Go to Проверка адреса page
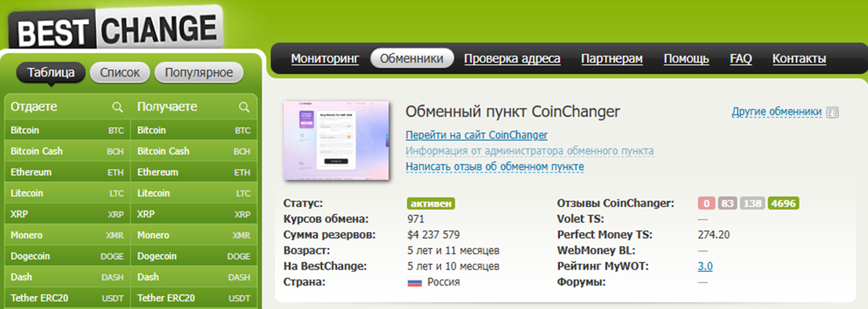 point(512,59)
